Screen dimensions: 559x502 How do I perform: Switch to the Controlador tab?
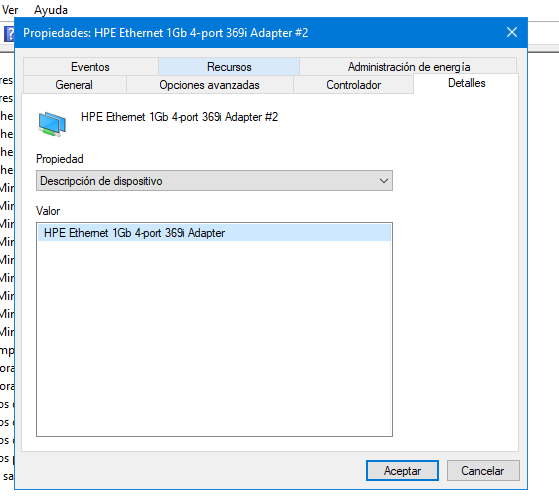(353, 85)
